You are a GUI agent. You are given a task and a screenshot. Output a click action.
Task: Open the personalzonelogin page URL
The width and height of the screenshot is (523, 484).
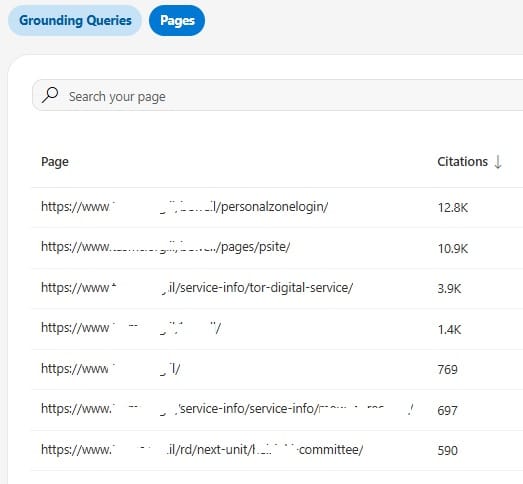coord(184,207)
